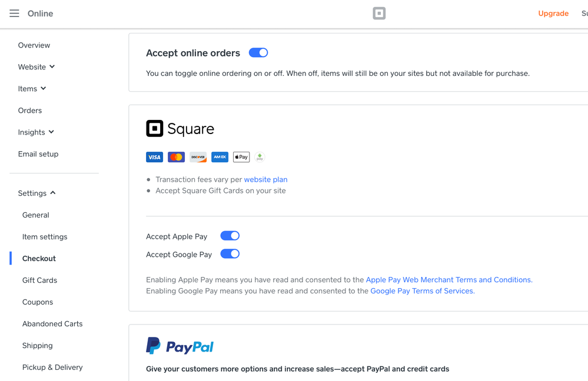Open Gift Cards settings page

[39, 280]
